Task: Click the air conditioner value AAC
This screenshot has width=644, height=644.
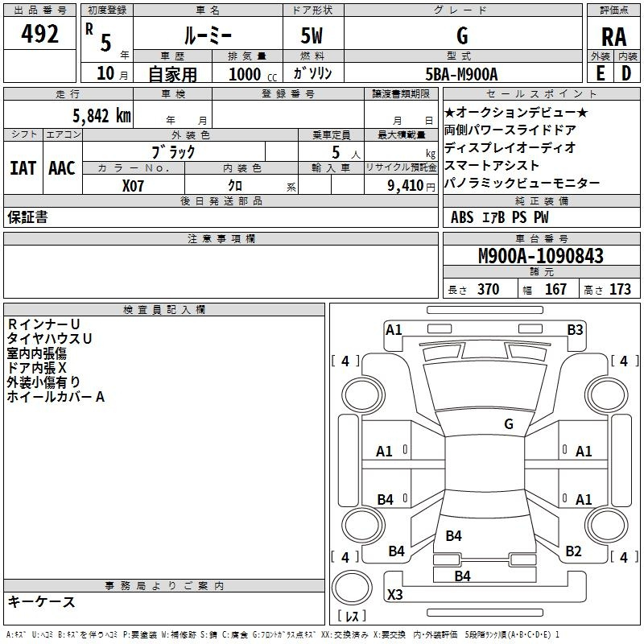Action: [x=62, y=168]
